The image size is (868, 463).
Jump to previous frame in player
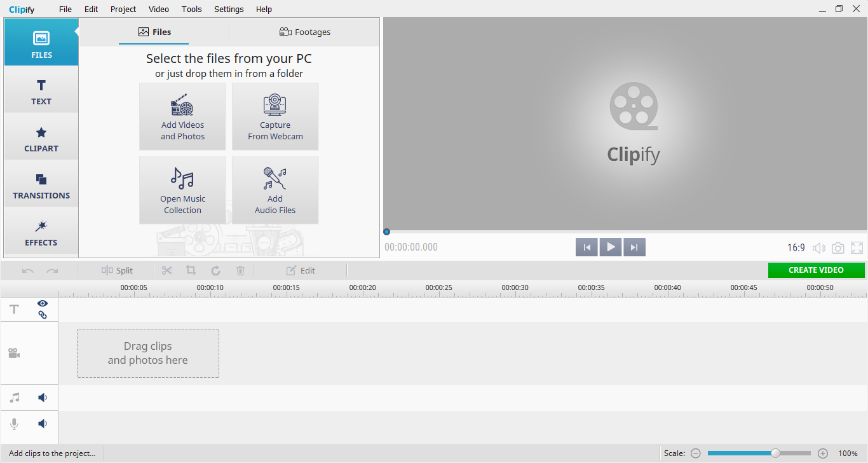[x=587, y=247]
